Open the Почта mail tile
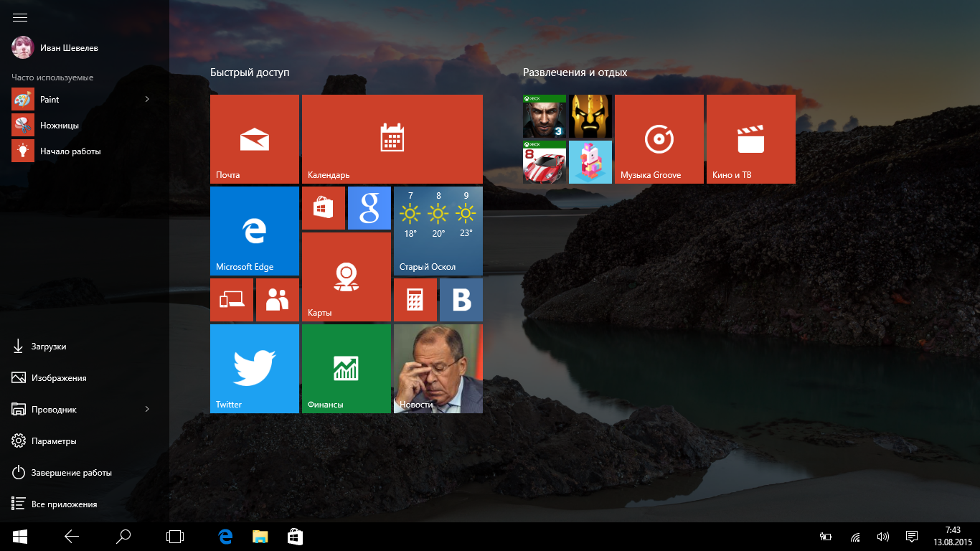 255,139
